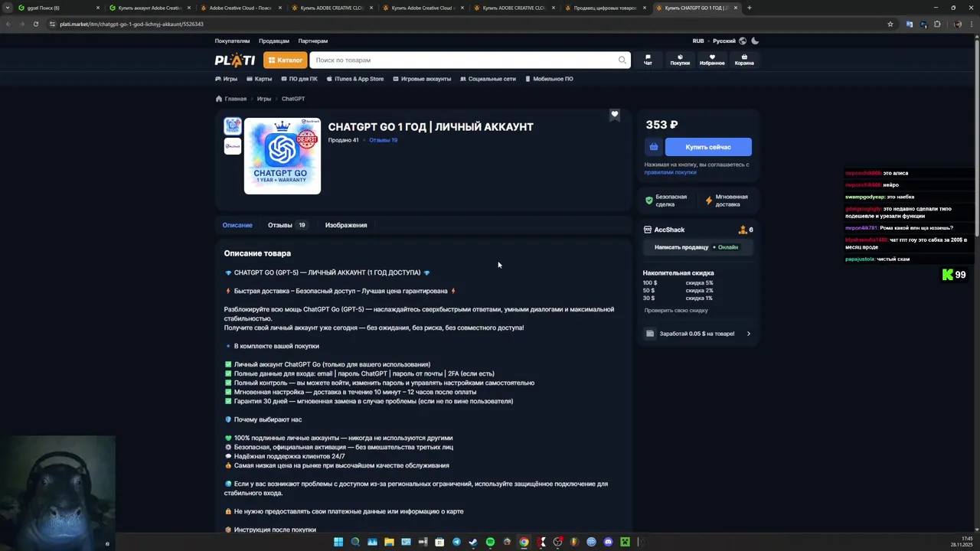Open the Покупателям menu link
The height and width of the screenshot is (551, 980).
coord(232,41)
